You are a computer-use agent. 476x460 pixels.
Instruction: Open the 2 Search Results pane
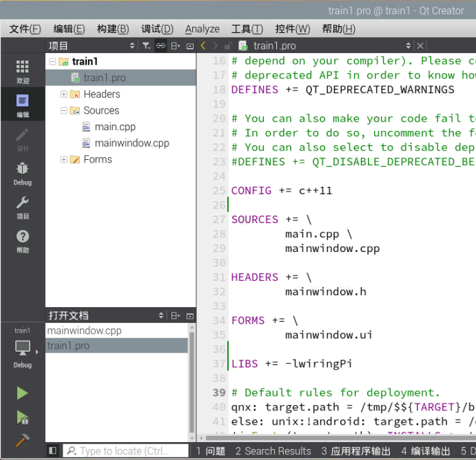[273, 451]
